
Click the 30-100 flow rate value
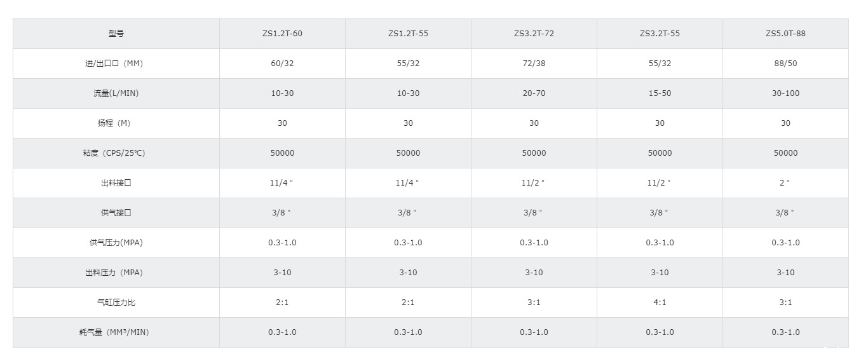tap(785, 93)
